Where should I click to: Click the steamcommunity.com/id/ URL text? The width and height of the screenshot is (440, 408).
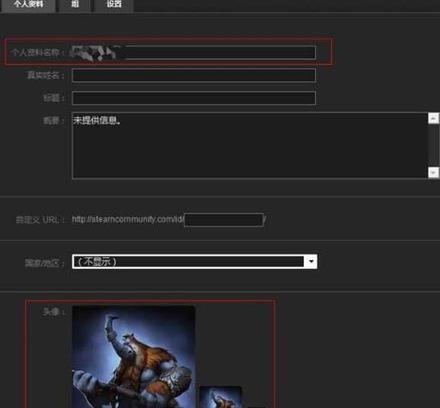(x=128, y=219)
